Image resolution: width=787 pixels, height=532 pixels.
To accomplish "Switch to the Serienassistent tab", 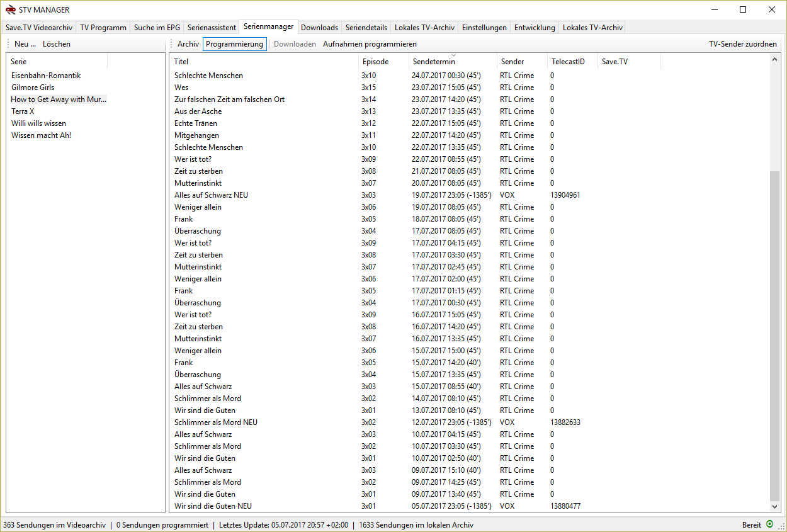I will click(x=212, y=28).
